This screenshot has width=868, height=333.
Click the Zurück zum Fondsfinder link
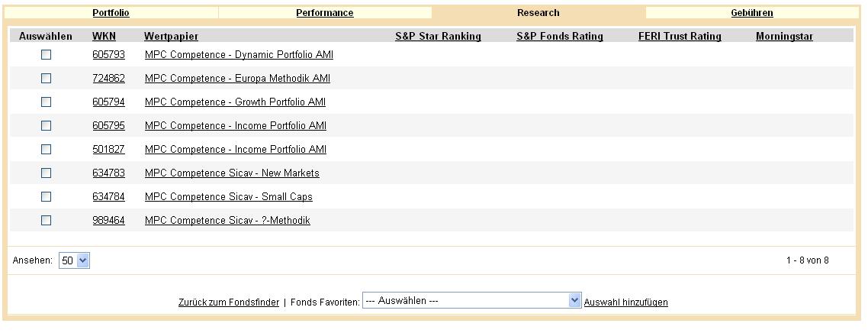pos(229,302)
